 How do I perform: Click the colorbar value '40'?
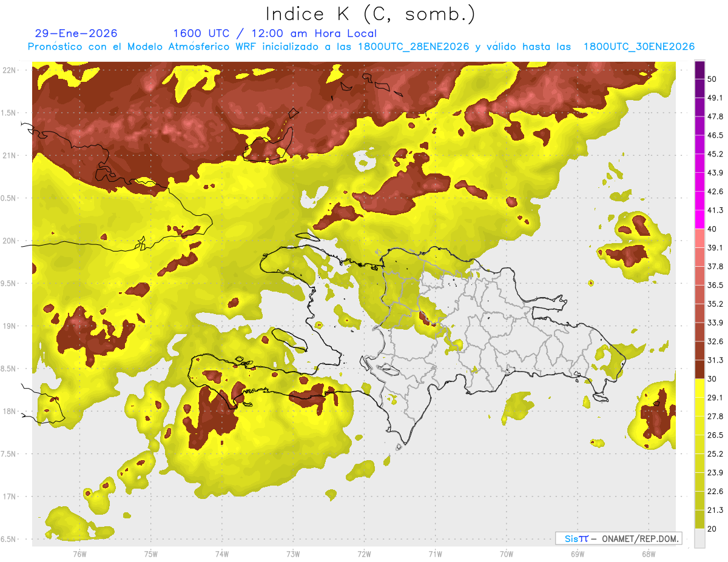[712, 229]
